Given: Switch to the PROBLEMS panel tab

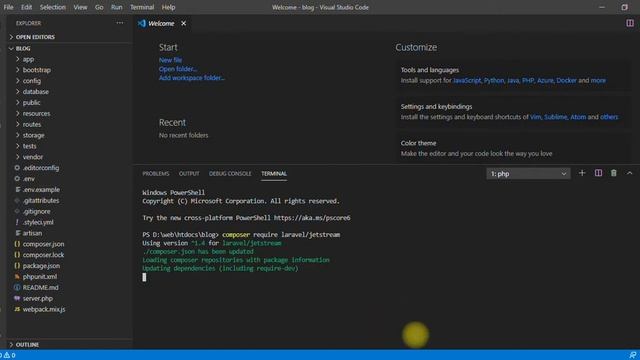Looking at the screenshot, I should [156, 174].
